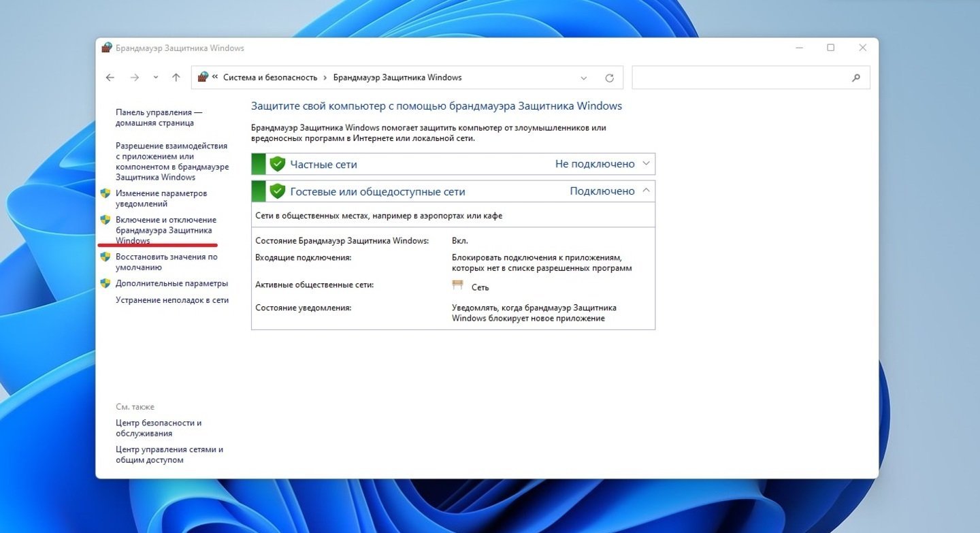
Task: Maximize the firewall window
Action: pyautogui.click(x=831, y=48)
